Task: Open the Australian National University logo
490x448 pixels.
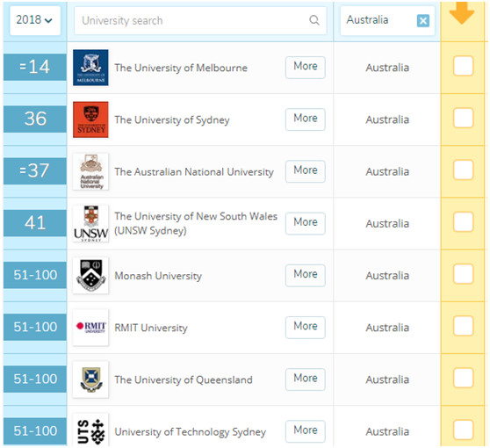Action: pos(90,171)
